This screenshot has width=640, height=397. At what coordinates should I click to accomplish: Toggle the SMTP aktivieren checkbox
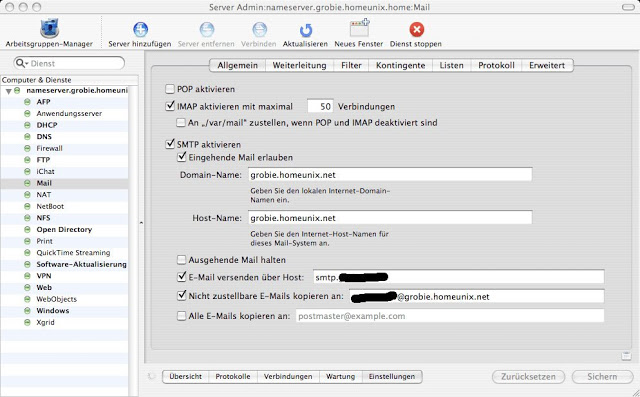point(170,144)
